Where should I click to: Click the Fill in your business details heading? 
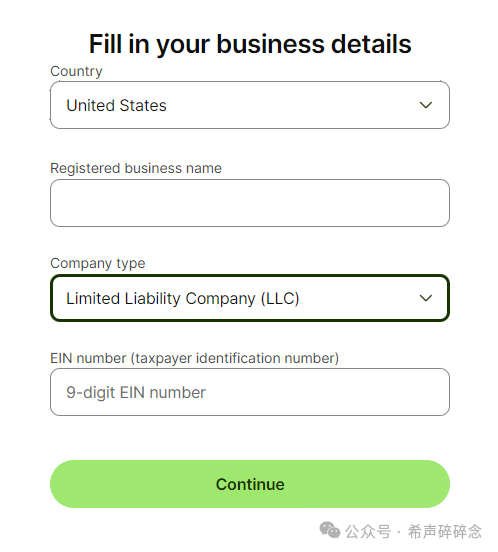coord(250,44)
